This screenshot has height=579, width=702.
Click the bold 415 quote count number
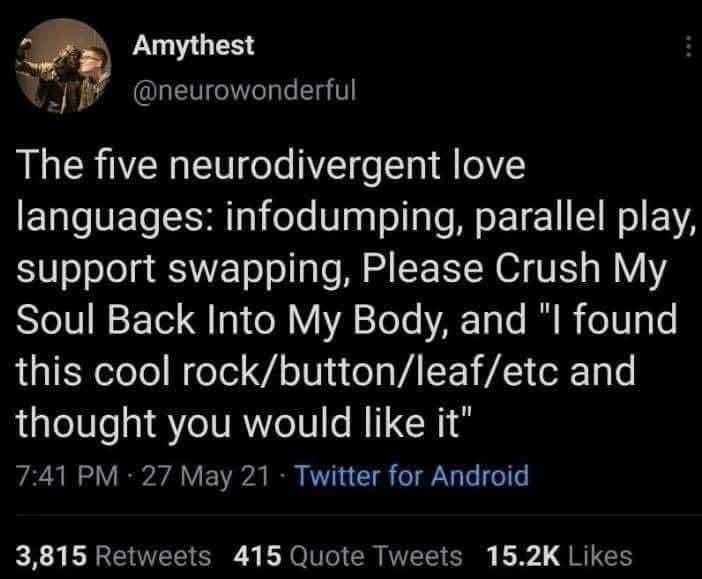(x=257, y=556)
